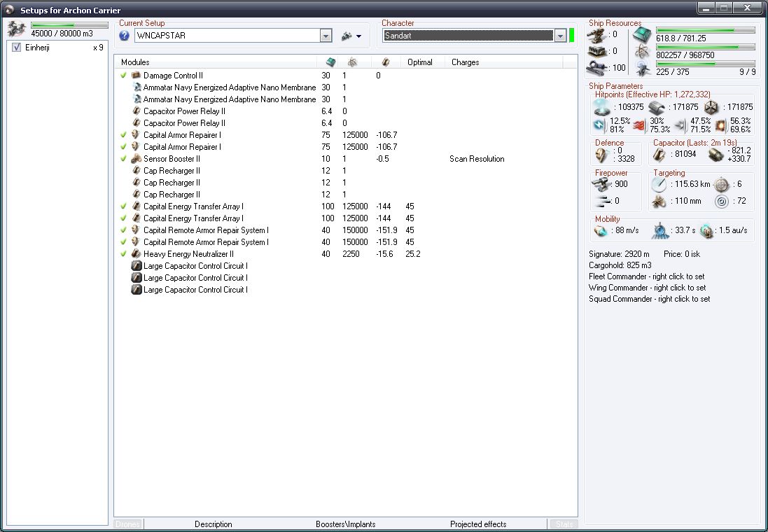Click the Heavy Energy Neutralizer II icon
This screenshot has width=768, height=532.
click(137, 254)
